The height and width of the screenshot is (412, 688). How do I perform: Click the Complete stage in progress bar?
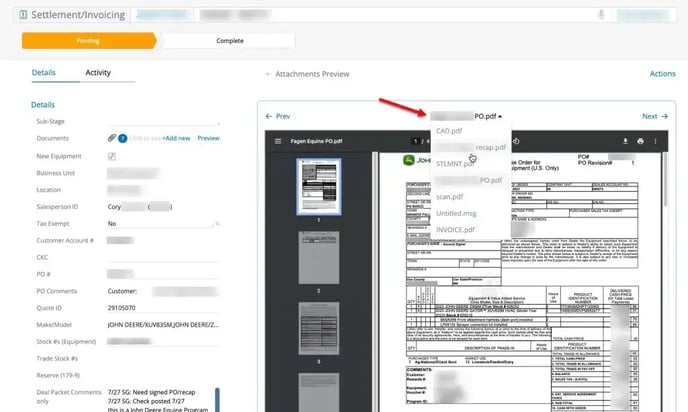tap(229, 40)
